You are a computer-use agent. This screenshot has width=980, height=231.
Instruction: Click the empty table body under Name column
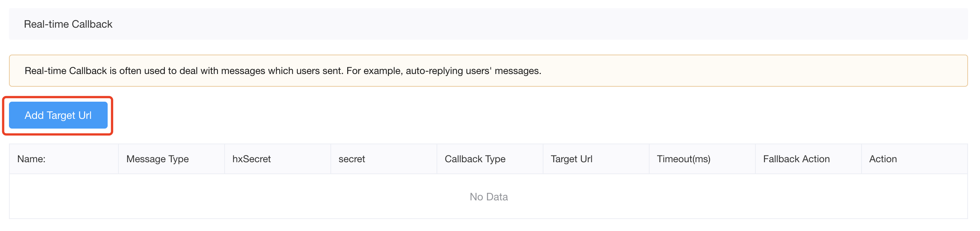pos(64,197)
